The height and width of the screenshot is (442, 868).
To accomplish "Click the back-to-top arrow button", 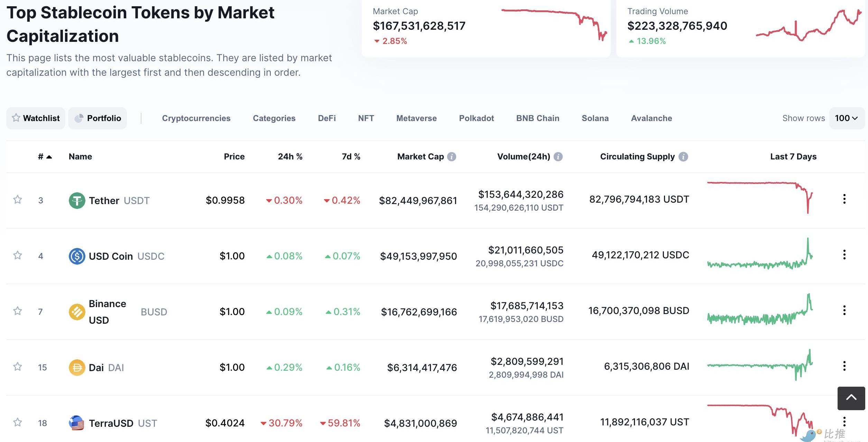I will pos(851,398).
